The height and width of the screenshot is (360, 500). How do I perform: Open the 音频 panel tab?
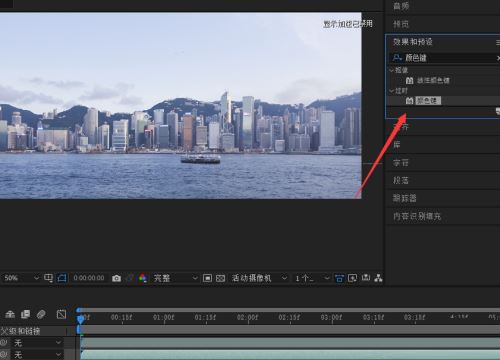point(401,6)
